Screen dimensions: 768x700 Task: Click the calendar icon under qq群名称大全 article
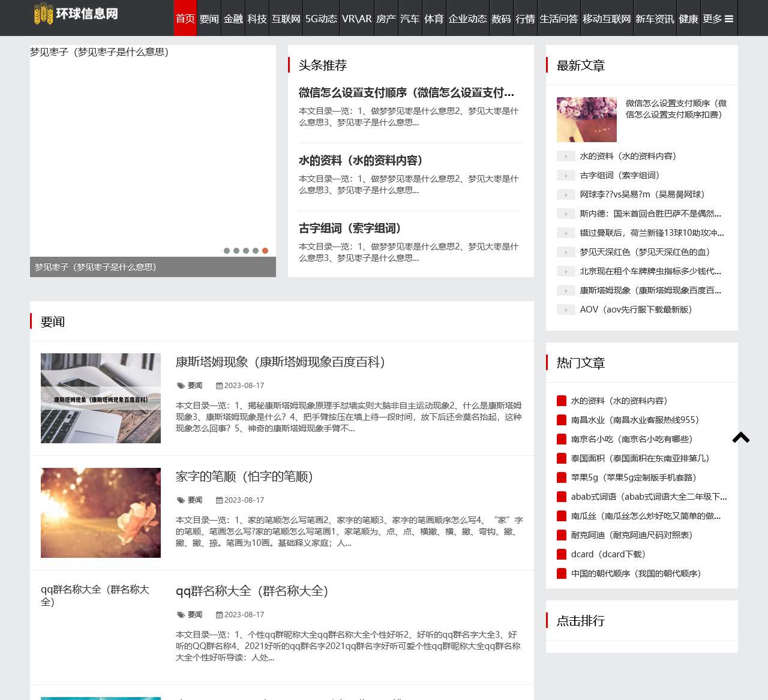[x=219, y=615]
